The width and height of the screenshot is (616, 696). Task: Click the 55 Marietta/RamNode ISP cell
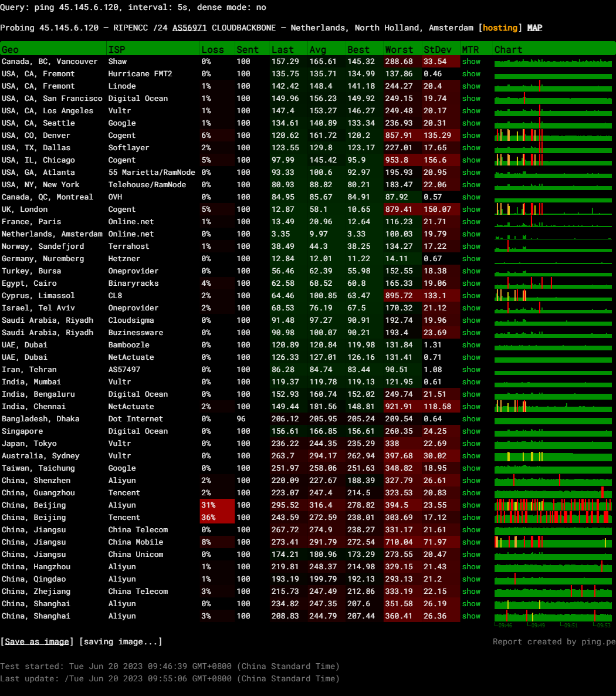tap(152, 172)
